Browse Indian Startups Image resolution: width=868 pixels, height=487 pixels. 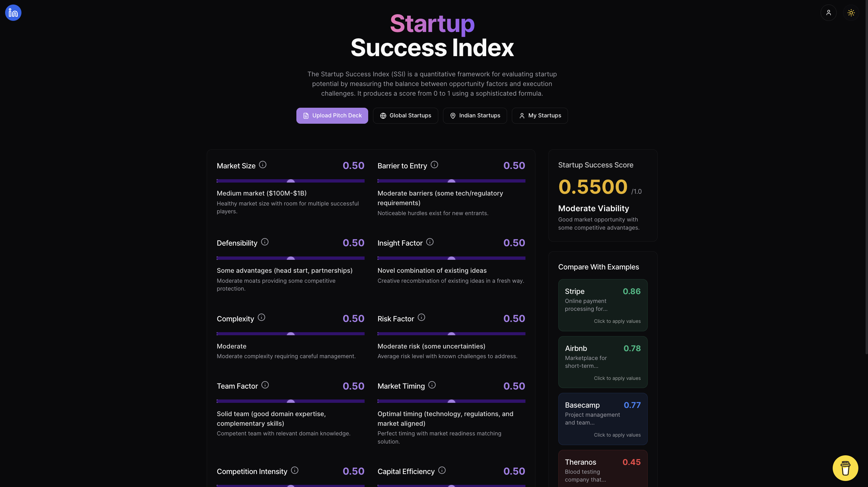(475, 116)
